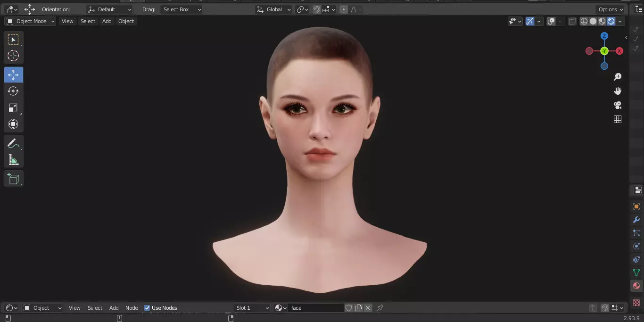Expand the Options dropdown
The width and height of the screenshot is (644, 322).
tap(611, 9)
